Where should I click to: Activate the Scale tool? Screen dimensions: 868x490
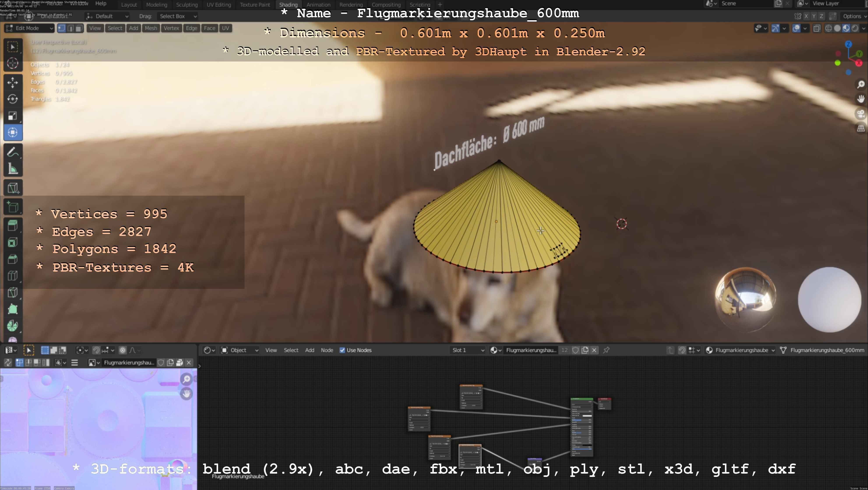tap(12, 116)
